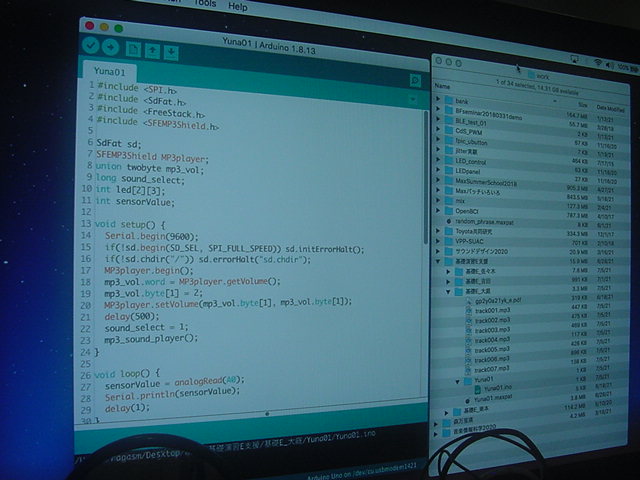Select the Ipic_ubutton folder icon
640x480 pixels.
pos(449,140)
